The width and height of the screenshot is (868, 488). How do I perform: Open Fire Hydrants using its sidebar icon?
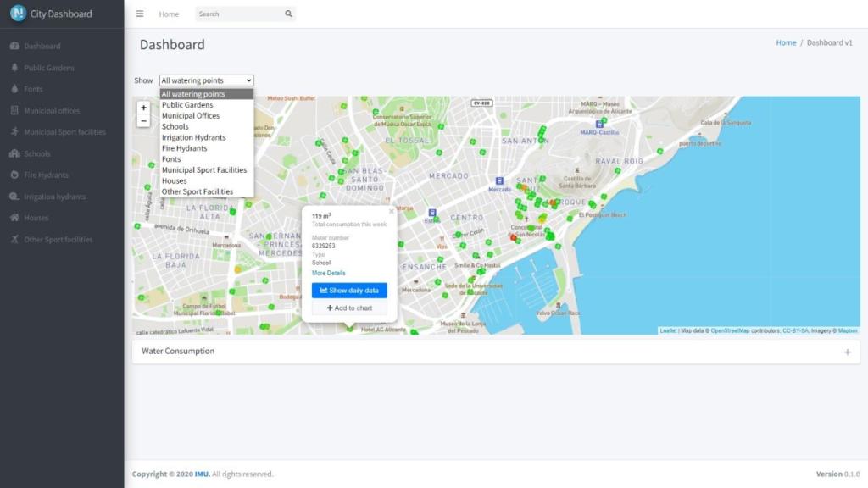(15, 175)
